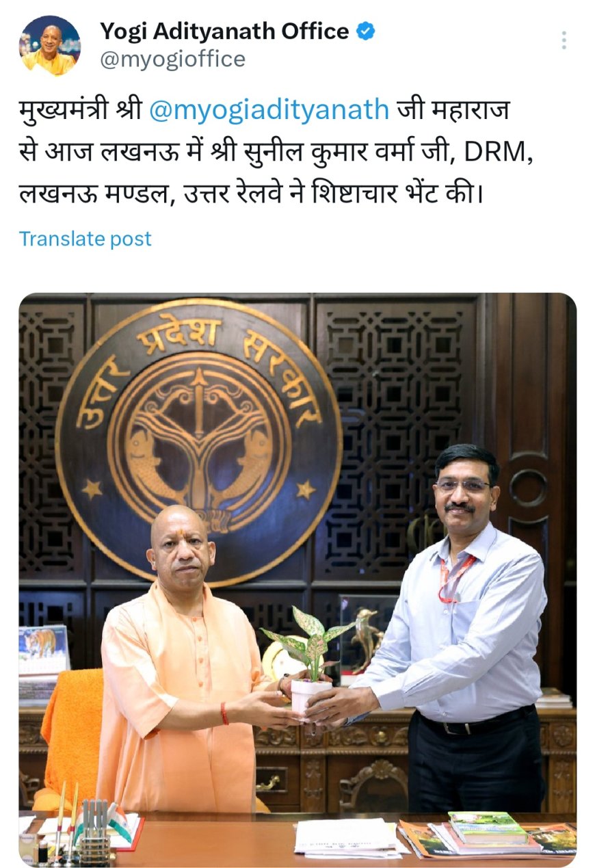Viewport: 595px width, 868px height.
Task: Click the golden statue behind the plant
Action: (x=367, y=638)
